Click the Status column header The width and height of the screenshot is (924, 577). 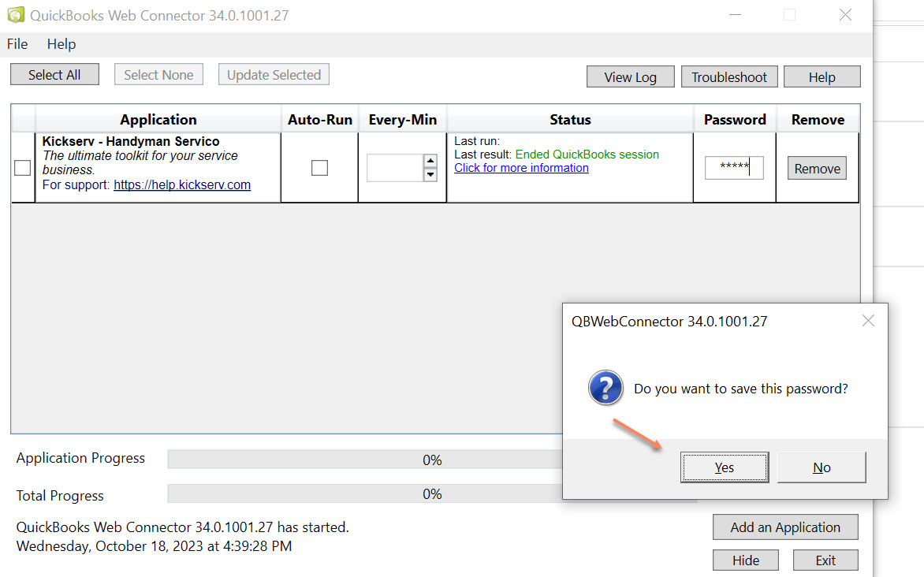pos(570,120)
